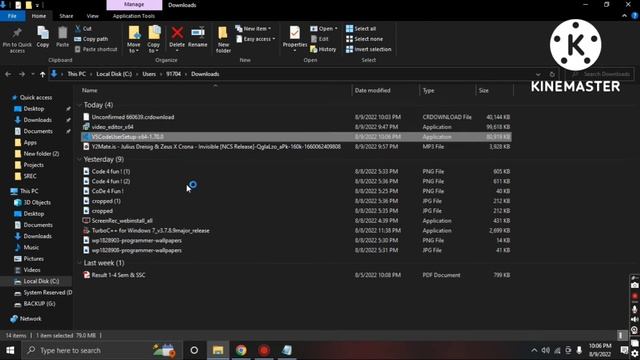This screenshot has width=640, height=360.
Task: Go back using the Back arrow
Action: 8,74
